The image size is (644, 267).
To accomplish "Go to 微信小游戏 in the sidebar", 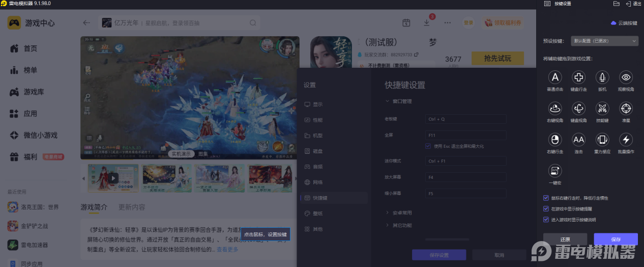I will pos(33,136).
